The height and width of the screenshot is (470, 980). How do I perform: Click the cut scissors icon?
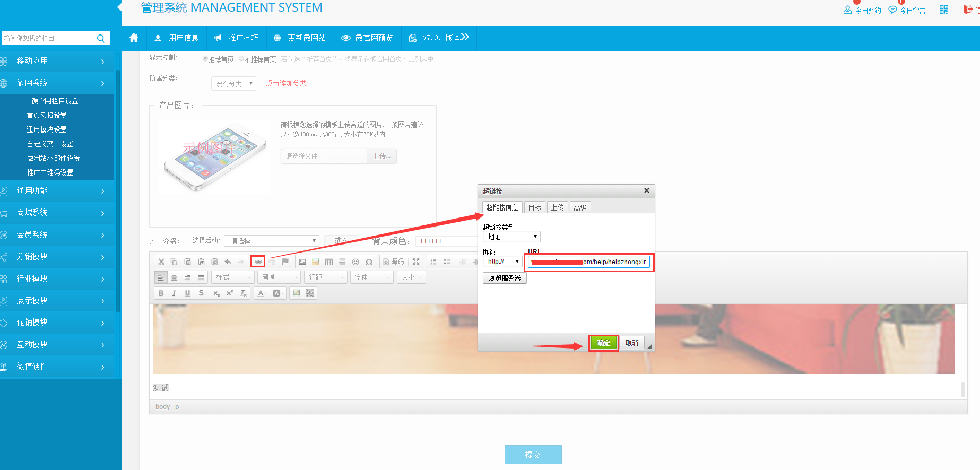[161, 262]
